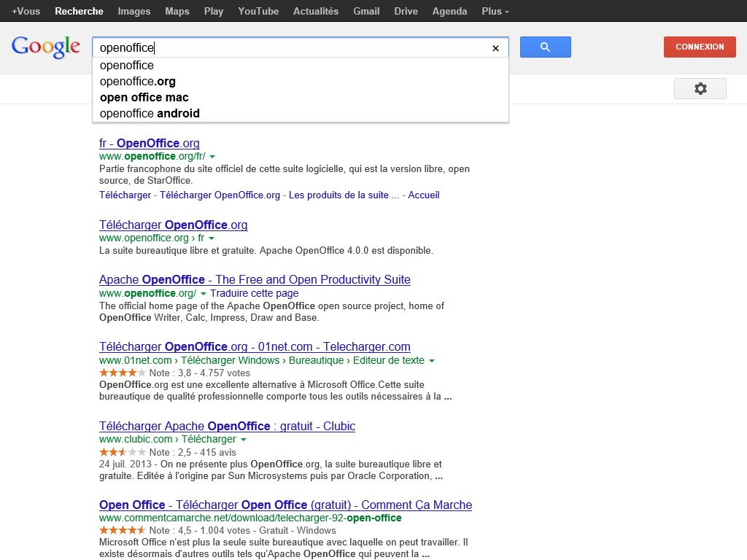
Task: Expand arrow next to www.openoffice.org › fr
Action: pos(212,238)
